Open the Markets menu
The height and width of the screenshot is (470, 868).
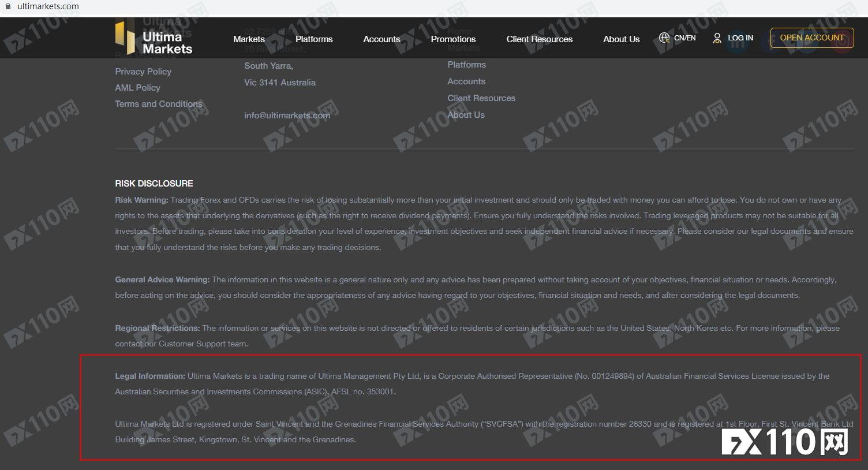click(249, 39)
